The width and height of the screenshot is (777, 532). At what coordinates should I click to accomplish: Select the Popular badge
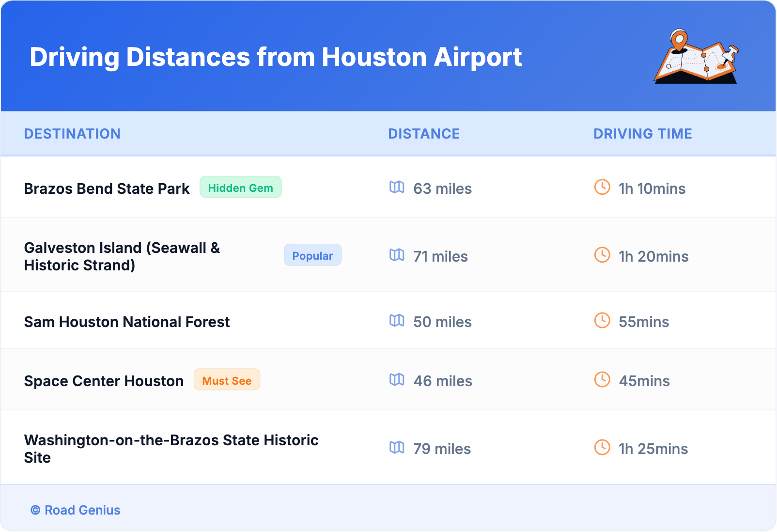[312, 255]
